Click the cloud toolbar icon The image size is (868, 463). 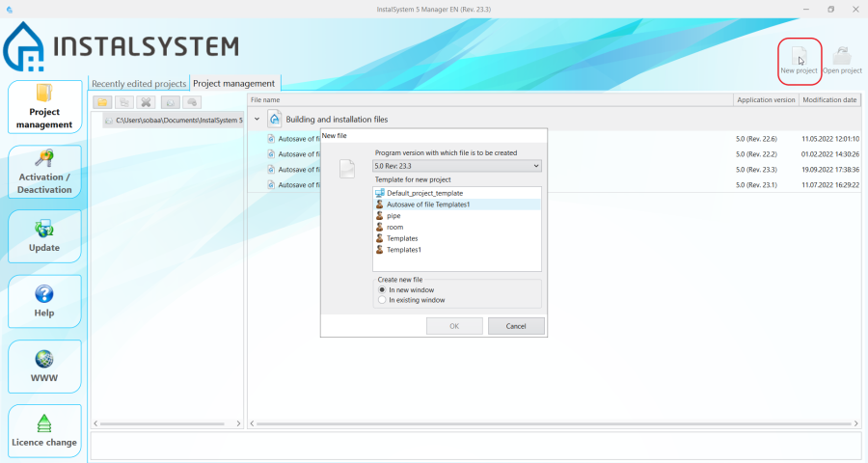[192, 102]
